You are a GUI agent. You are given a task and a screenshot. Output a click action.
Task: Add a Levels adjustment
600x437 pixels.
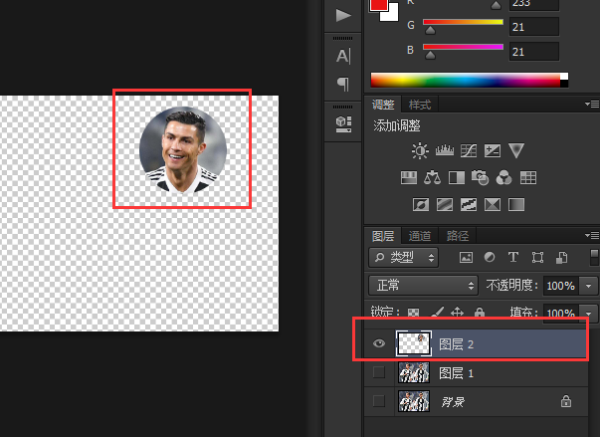click(444, 151)
